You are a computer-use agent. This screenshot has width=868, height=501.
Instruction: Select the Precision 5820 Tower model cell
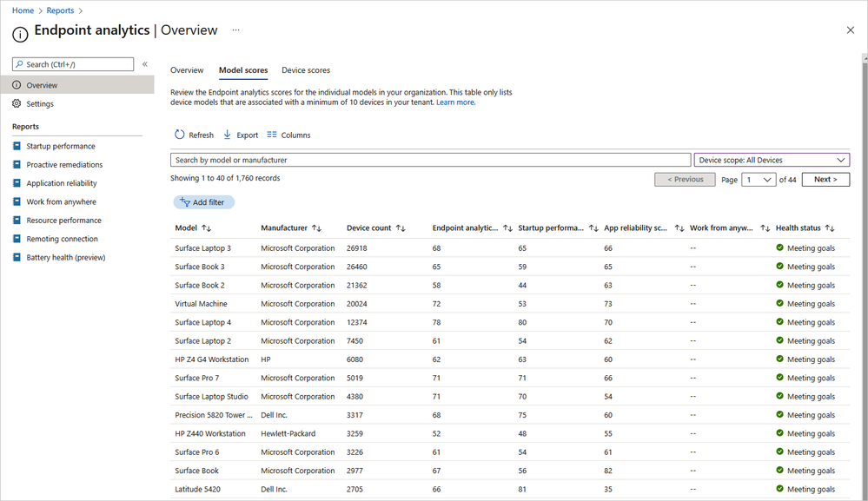click(x=214, y=415)
